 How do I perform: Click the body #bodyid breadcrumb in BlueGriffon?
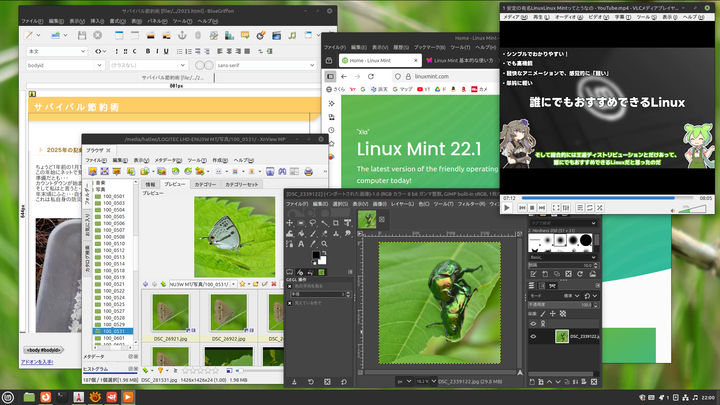43,350
